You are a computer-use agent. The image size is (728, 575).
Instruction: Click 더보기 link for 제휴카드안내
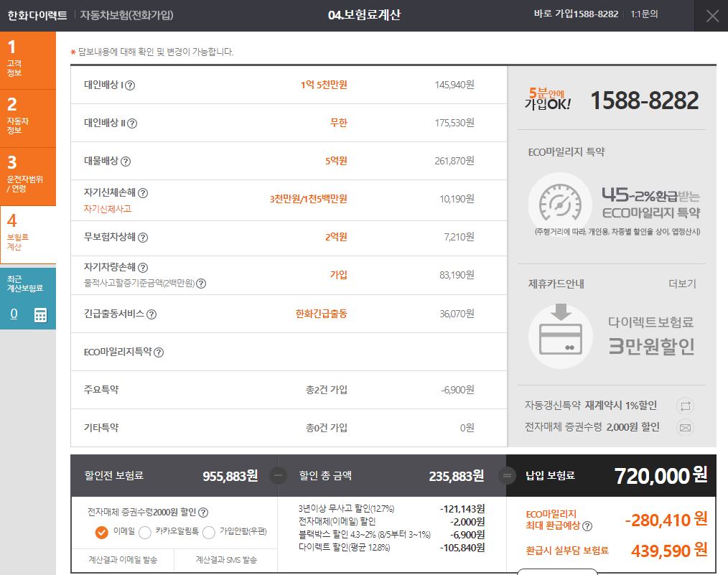click(682, 284)
